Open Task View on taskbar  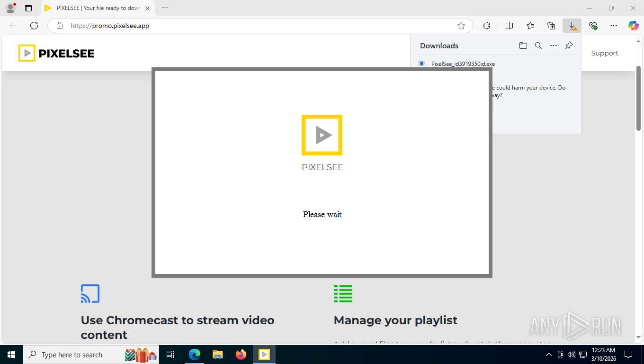[170, 355]
